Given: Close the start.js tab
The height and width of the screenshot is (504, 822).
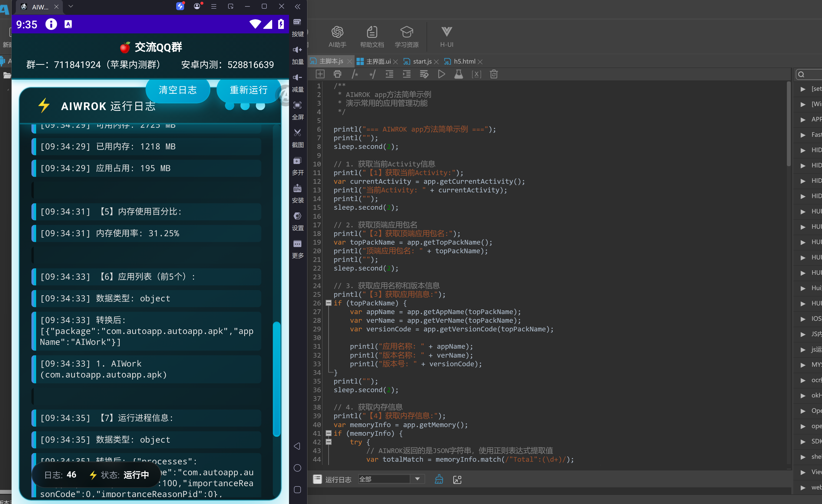Looking at the screenshot, I should 436,62.
